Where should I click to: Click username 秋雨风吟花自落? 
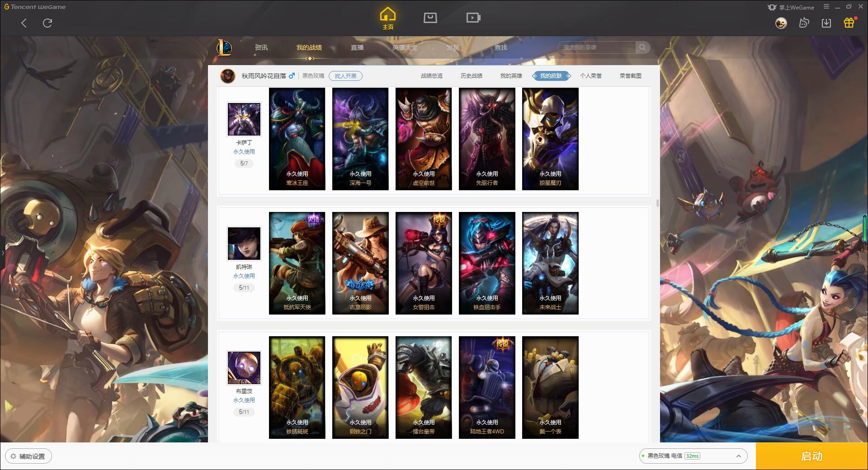point(264,76)
